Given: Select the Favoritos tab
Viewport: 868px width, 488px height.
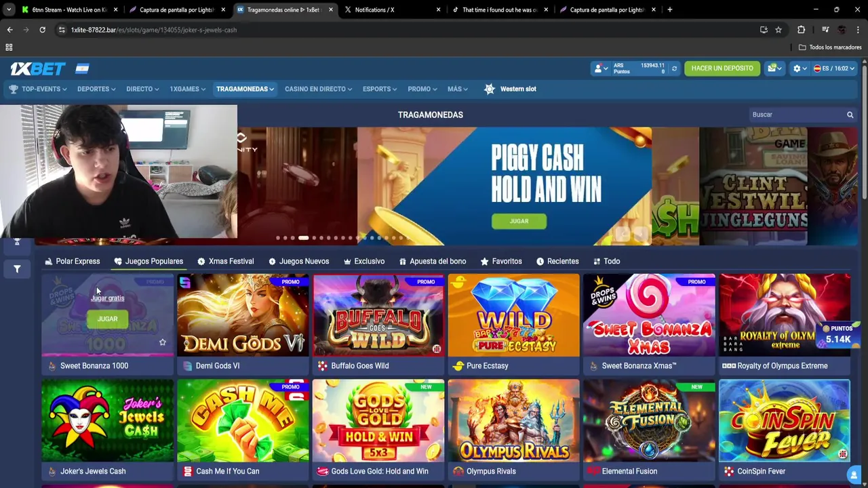Looking at the screenshot, I should click(501, 261).
